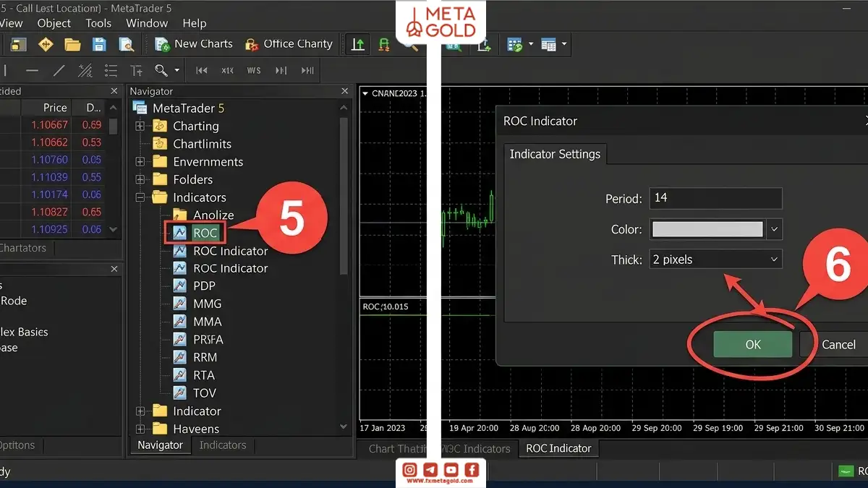Confirm dialog with OK button
The image size is (868, 488).
(753, 345)
